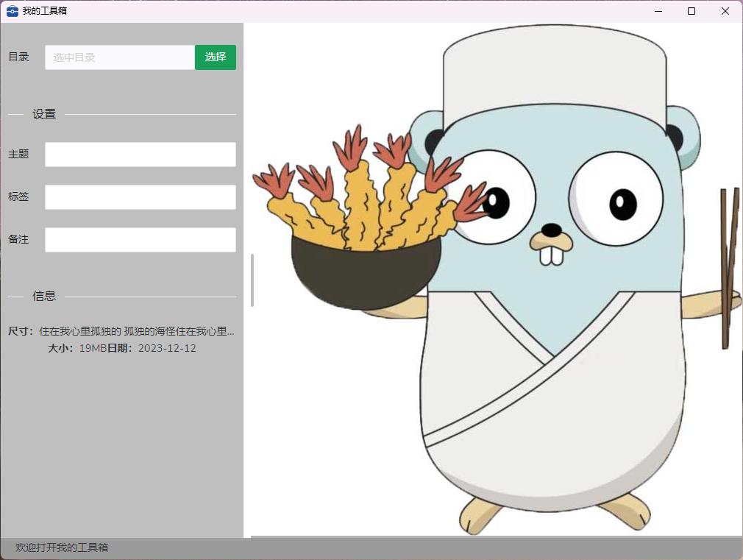This screenshot has height=560, width=743.
Task: Click the truncated 尺寸 description text
Action: (x=137, y=331)
